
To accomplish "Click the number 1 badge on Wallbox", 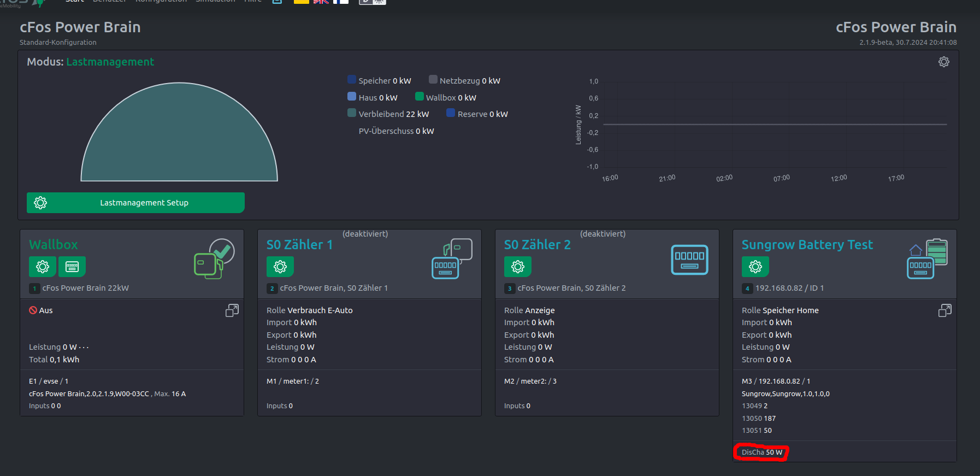I will click(34, 289).
